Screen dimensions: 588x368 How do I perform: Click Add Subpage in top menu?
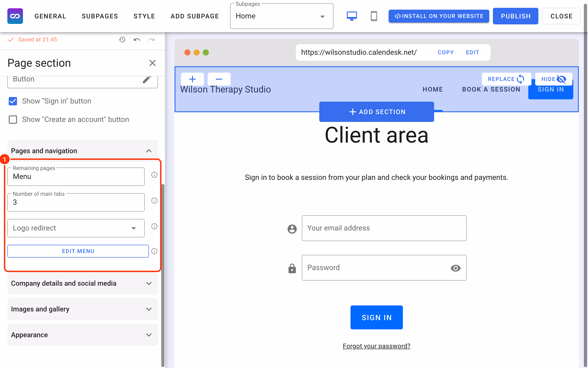click(x=195, y=16)
